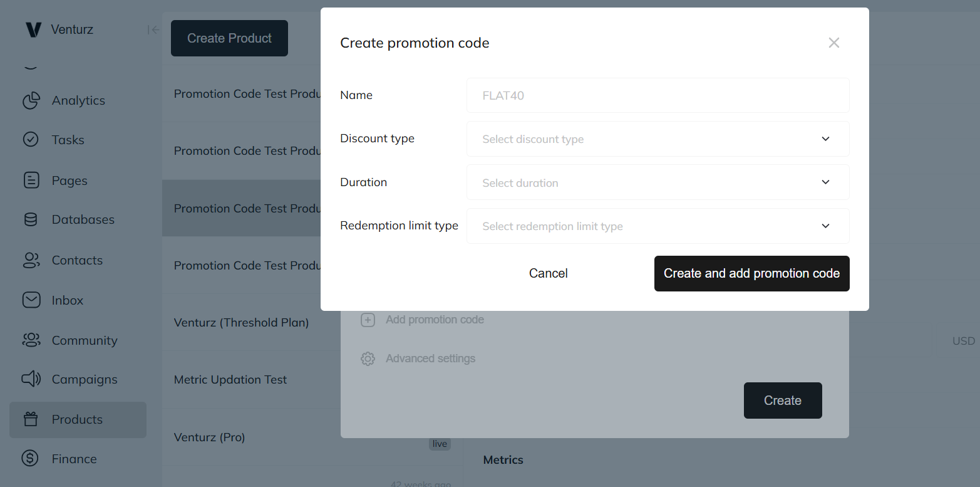Select Products in the sidebar menu
Viewport: 980px width, 487px height.
click(x=77, y=419)
